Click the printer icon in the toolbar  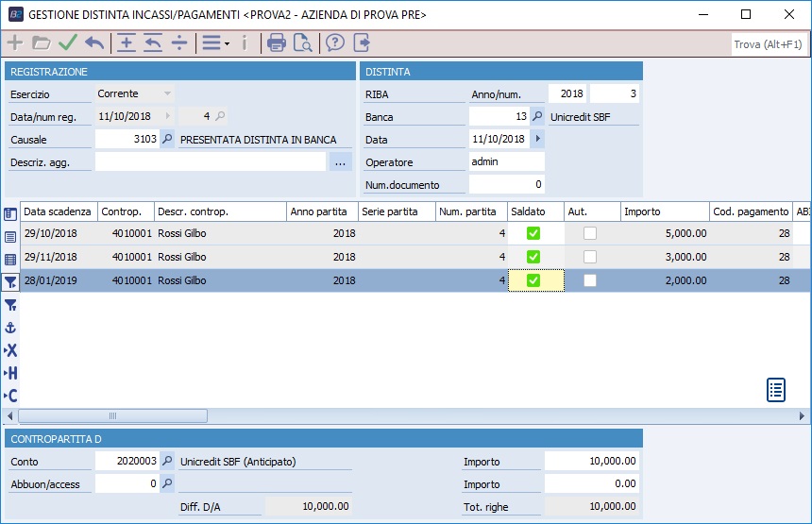276,42
